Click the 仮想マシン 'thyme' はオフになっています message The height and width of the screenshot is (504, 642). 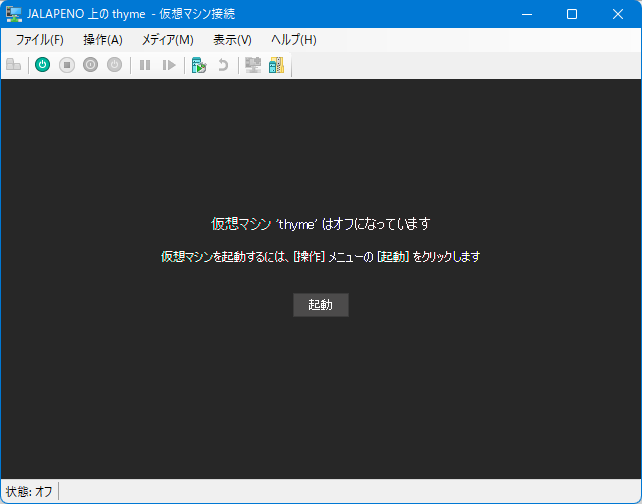[x=321, y=224]
